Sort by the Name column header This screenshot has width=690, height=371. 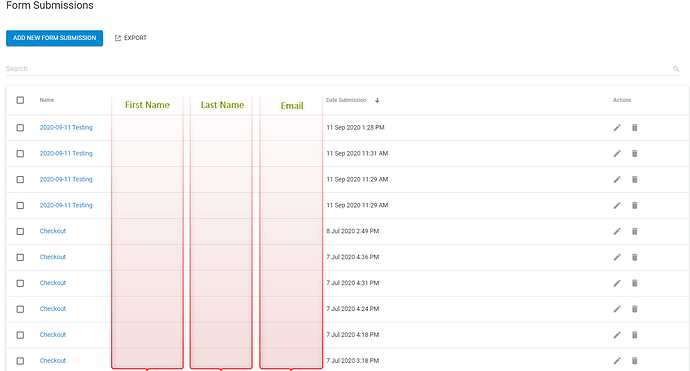(x=47, y=100)
